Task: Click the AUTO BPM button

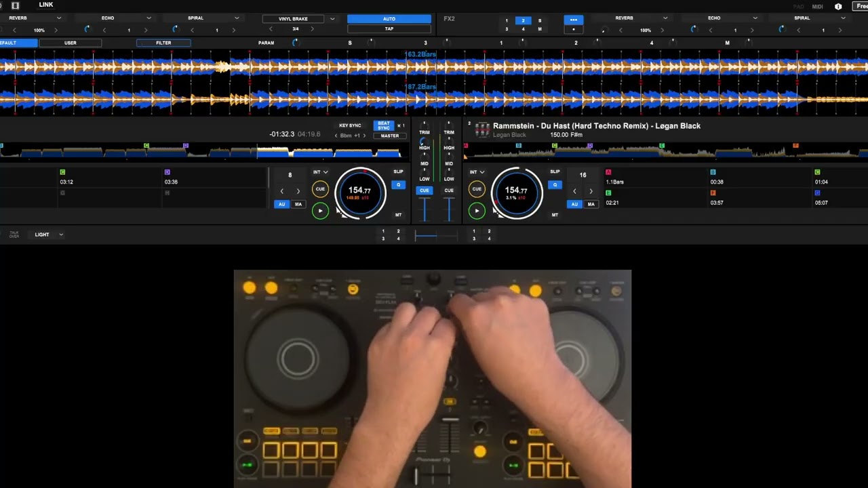Action: 389,19
